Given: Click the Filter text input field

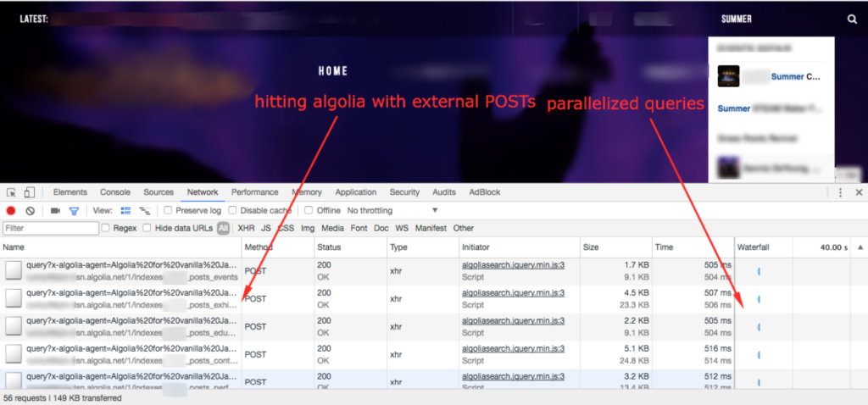Looking at the screenshot, I should pyautogui.click(x=51, y=229).
